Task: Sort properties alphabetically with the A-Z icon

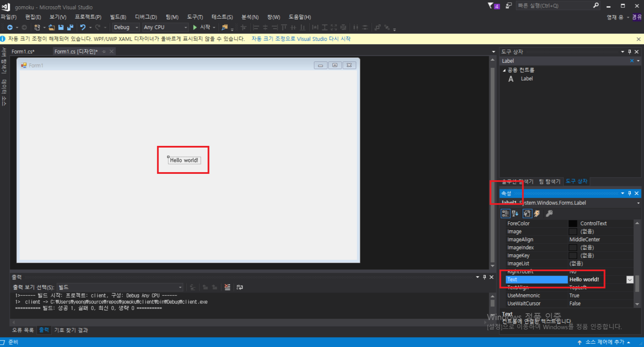Action: click(x=515, y=213)
